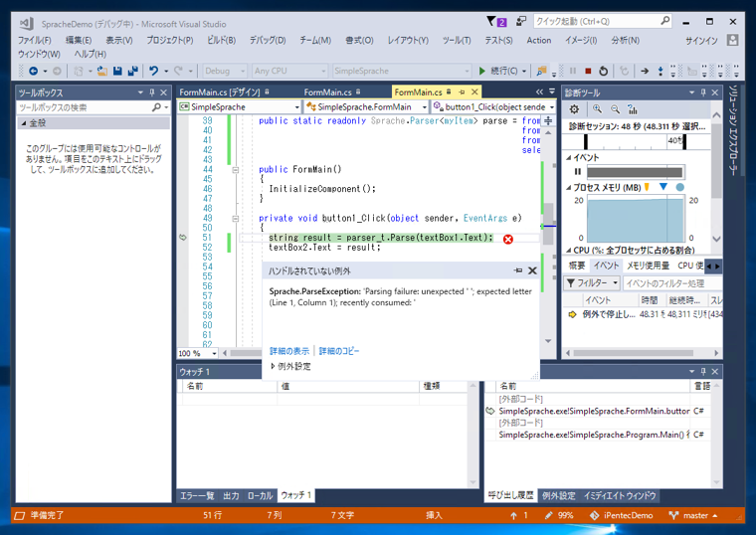Click the 詳細のコピー link
The image size is (756, 535).
pyautogui.click(x=339, y=351)
